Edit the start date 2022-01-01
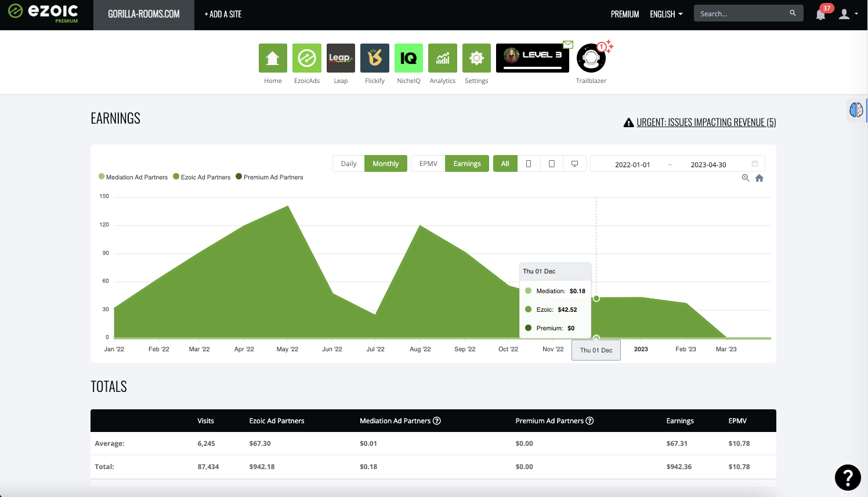 click(x=632, y=164)
